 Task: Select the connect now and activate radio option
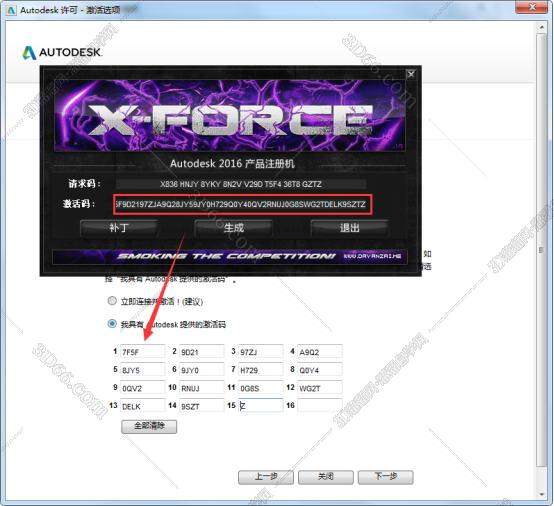coord(112,301)
